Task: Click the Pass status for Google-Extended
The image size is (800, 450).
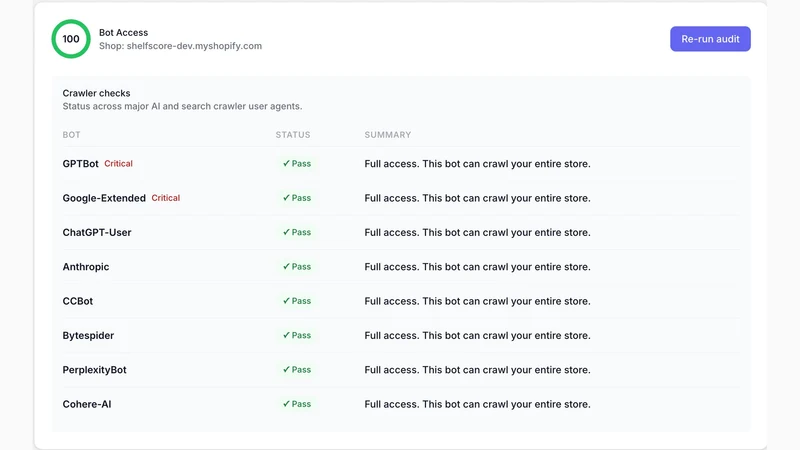Action: 297,198
